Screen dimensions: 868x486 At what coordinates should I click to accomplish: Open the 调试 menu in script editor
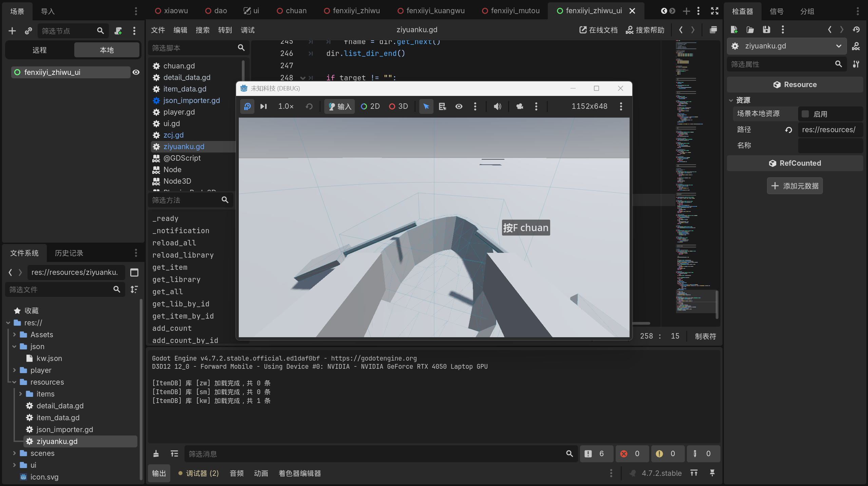[x=248, y=30]
